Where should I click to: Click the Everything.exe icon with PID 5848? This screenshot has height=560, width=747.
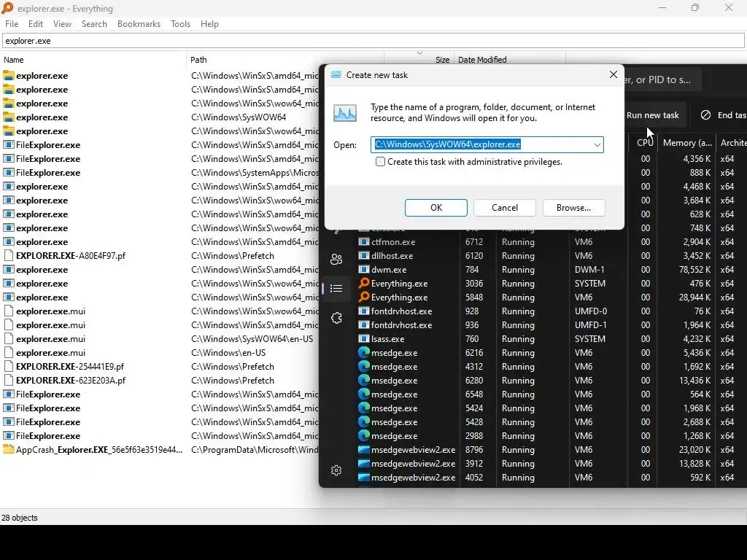(364, 297)
